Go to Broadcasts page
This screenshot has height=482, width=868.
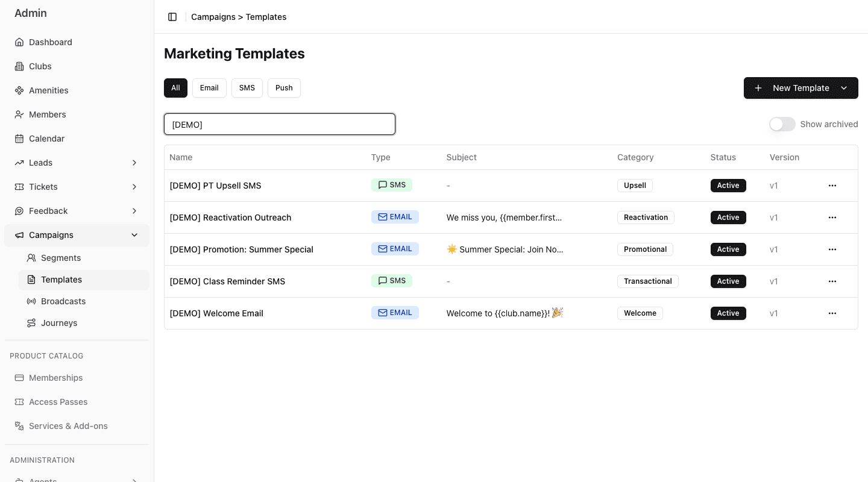coord(84,301)
